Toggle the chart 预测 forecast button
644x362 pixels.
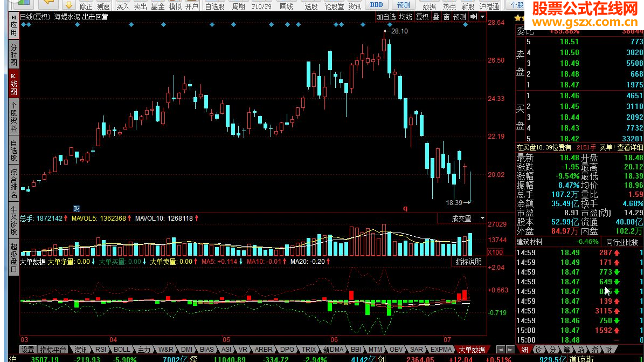(x=460, y=17)
